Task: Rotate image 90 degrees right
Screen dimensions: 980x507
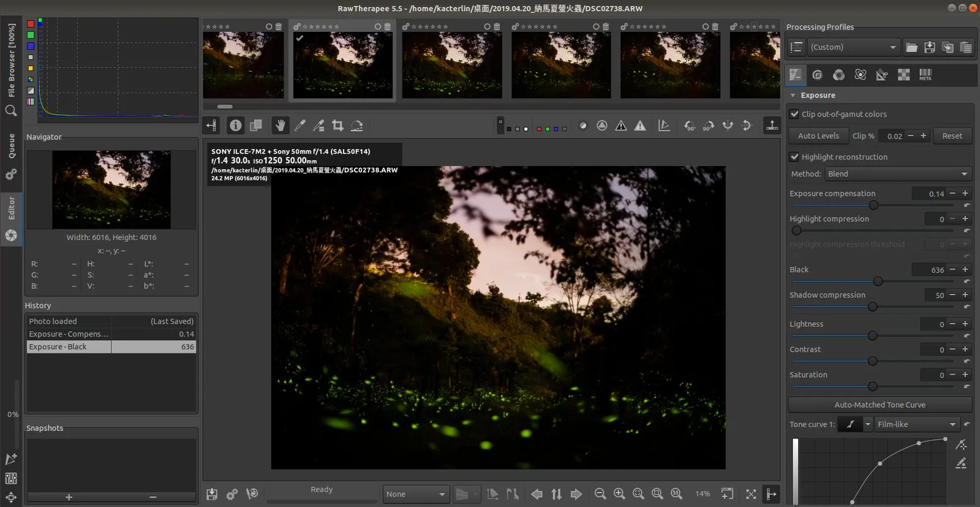Action: [709, 126]
